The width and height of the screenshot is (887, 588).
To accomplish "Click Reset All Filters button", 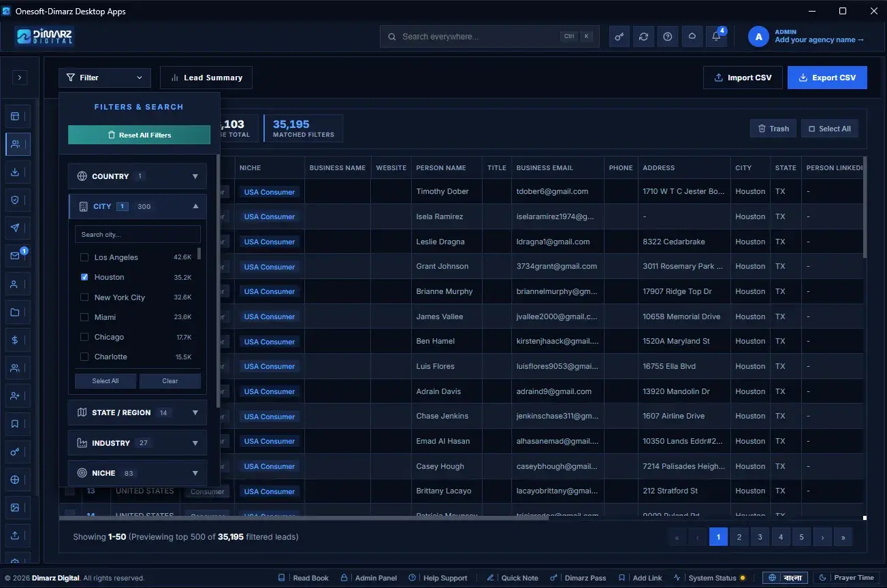I will click(x=139, y=135).
